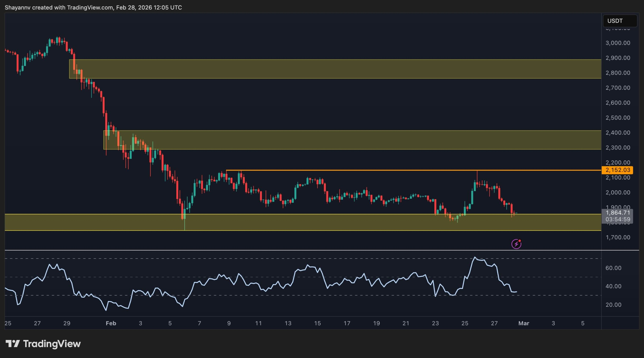Click the 15 date label on time axis

(317, 323)
